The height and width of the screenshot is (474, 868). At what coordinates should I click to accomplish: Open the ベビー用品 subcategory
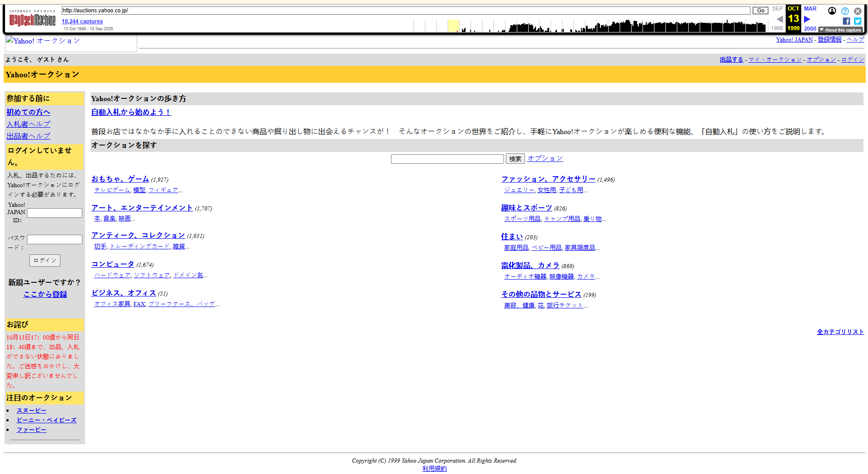pos(547,248)
